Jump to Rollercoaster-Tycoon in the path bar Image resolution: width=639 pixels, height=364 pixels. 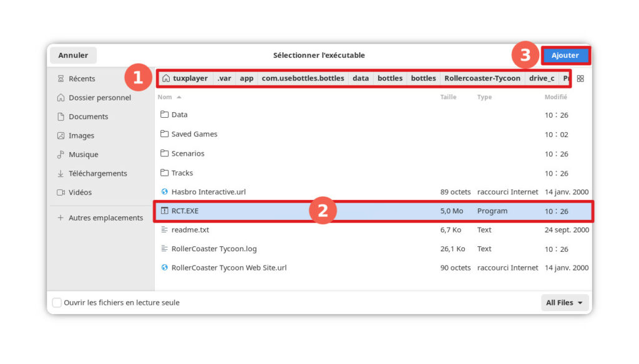(482, 79)
